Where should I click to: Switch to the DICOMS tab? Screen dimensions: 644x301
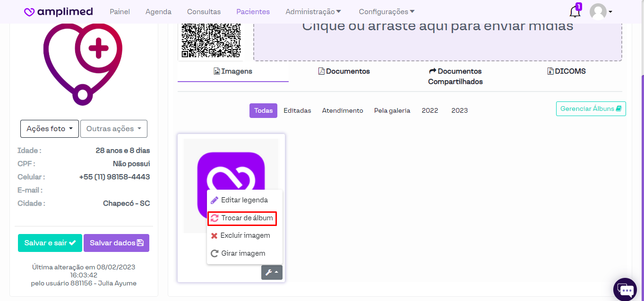[567, 71]
